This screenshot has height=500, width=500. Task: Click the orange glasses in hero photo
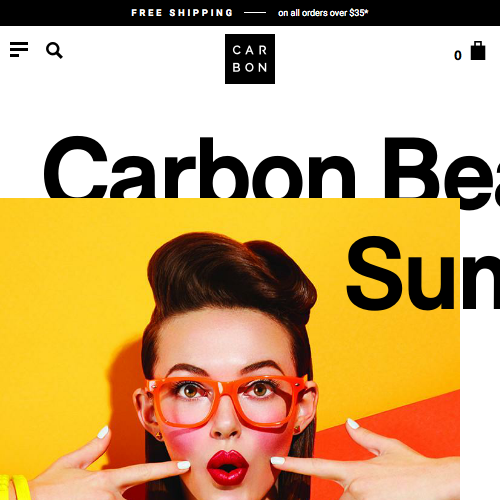pyautogui.click(x=227, y=401)
